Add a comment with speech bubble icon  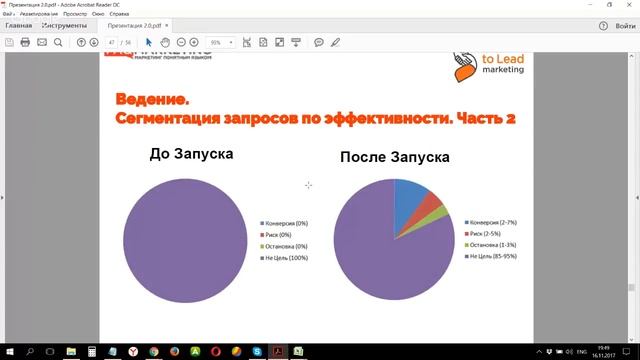(319, 42)
